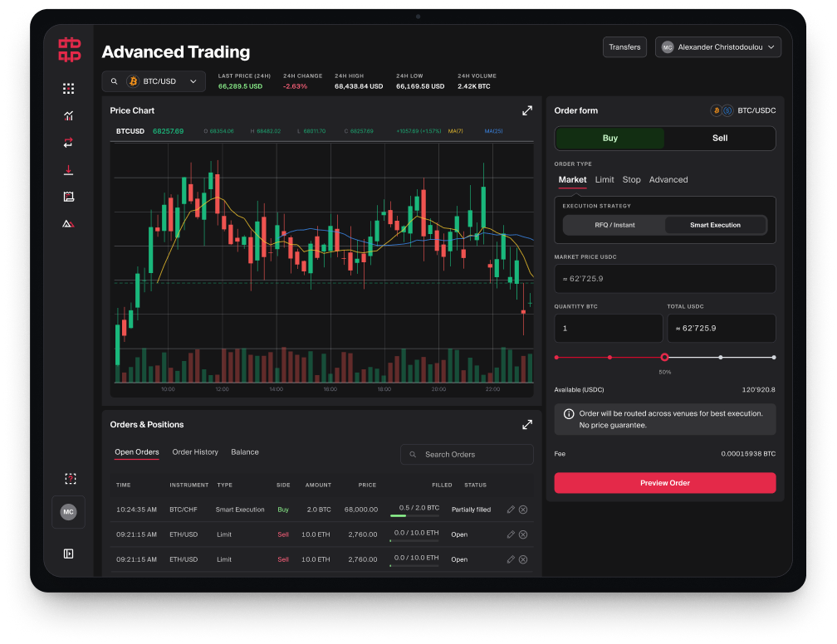The image size is (837, 644).
Task: View the Balance tab
Action: pyautogui.click(x=244, y=452)
